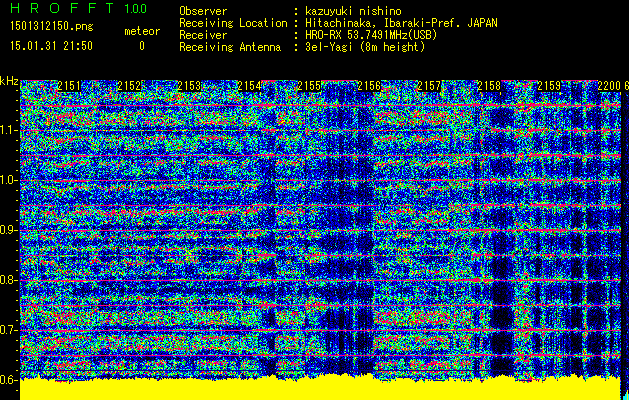The height and width of the screenshot is (400, 629).
Task: Click the yellow signal level bar
Action: [320, 391]
